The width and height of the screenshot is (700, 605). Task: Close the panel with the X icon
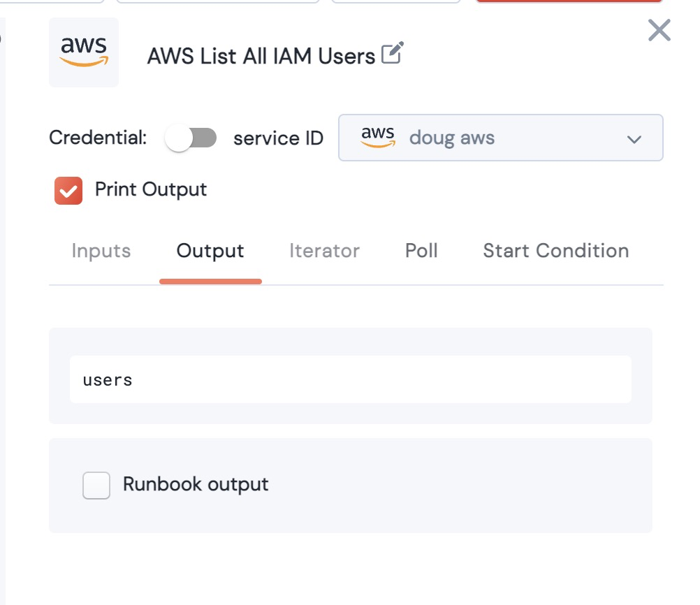[x=659, y=31]
